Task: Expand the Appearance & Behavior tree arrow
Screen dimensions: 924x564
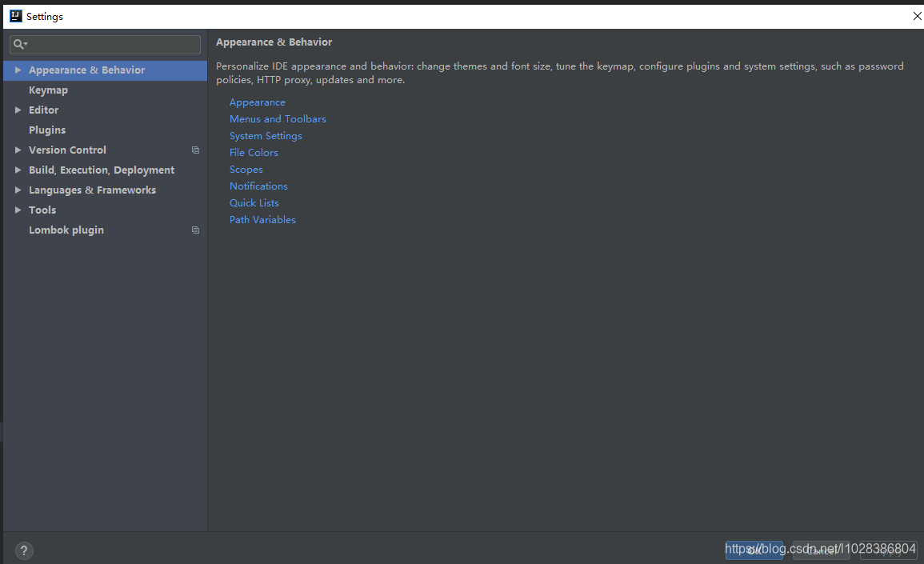Action: tap(18, 70)
